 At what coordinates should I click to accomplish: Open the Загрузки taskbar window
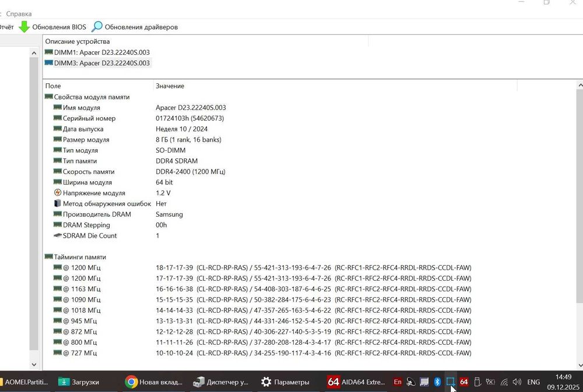[x=79, y=382]
